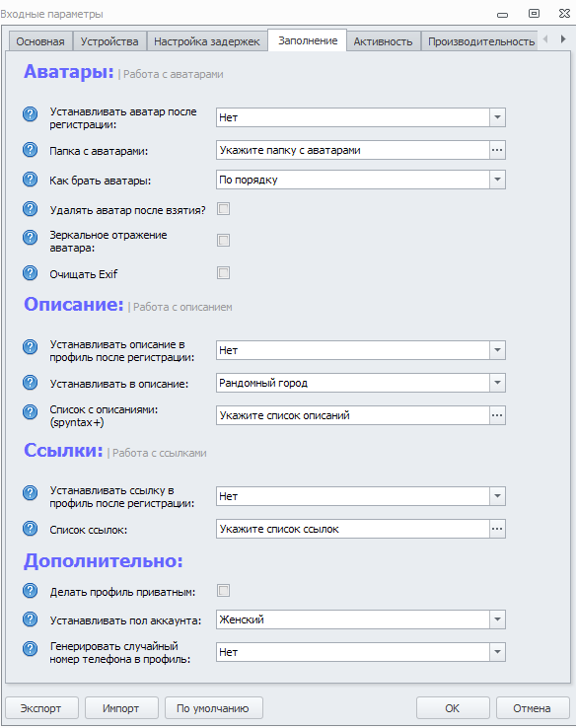Image resolution: width=576 pixels, height=728 pixels.
Task: Click the 'По умолчанию' button
Action: pos(213,708)
